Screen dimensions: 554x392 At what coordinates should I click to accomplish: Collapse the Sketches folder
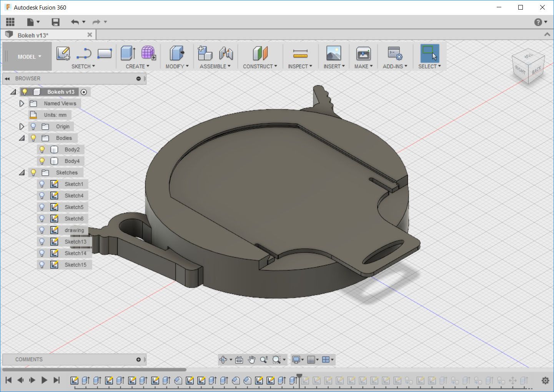[x=22, y=173]
